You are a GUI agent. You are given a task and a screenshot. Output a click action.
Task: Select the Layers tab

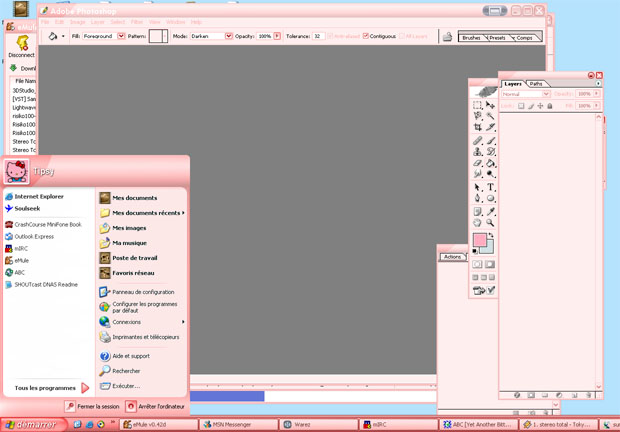click(x=512, y=84)
